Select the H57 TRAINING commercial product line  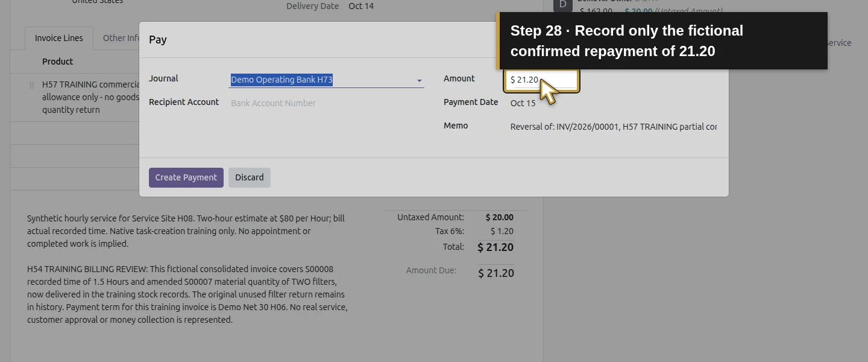(x=90, y=97)
